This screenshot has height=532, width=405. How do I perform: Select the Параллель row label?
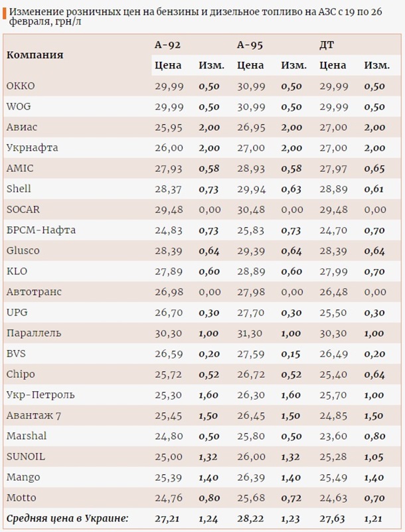coord(34,333)
